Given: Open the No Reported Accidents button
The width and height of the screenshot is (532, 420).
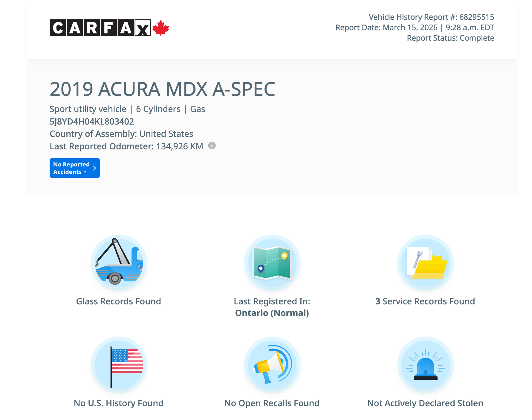Looking at the screenshot, I should point(72,168).
